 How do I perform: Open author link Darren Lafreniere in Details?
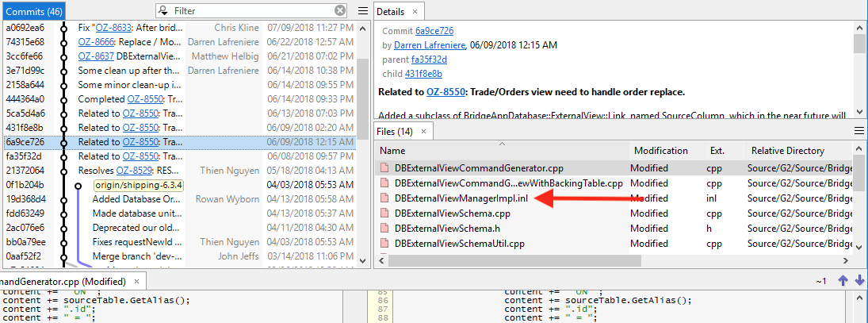coord(430,45)
